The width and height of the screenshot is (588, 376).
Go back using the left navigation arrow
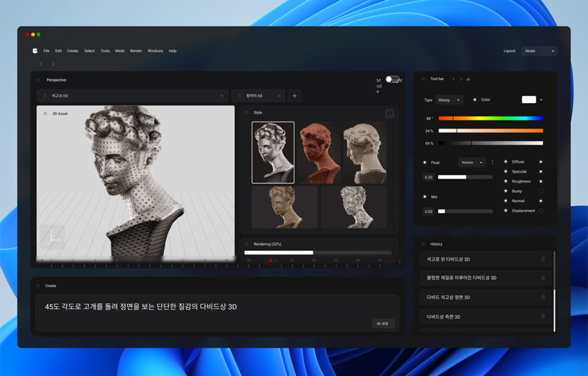(42, 64)
